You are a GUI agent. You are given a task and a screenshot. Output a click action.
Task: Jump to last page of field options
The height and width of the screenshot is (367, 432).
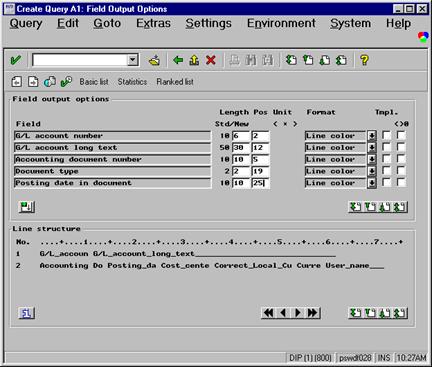[x=400, y=207]
